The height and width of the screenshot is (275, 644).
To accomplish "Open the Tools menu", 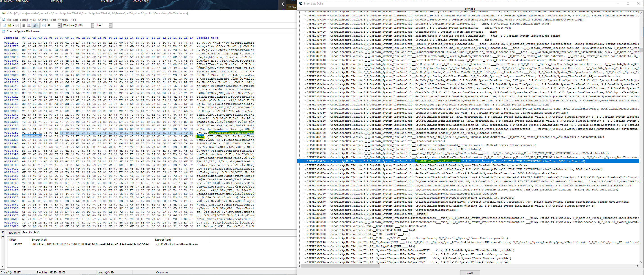I will pyautogui.click(x=53, y=20).
